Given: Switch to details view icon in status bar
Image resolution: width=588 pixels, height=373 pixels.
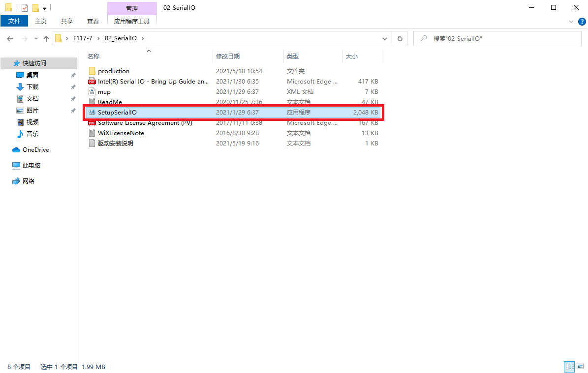Looking at the screenshot, I should tap(569, 367).
